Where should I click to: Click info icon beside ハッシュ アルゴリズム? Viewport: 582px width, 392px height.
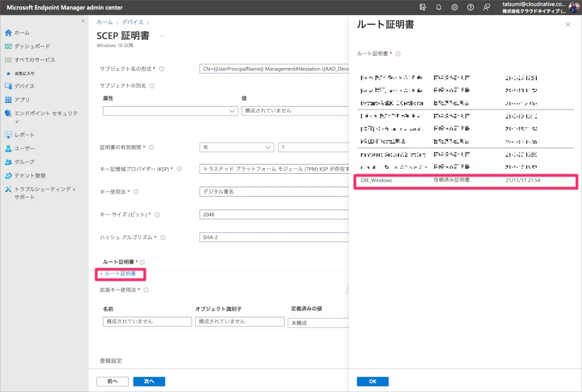tap(163, 238)
